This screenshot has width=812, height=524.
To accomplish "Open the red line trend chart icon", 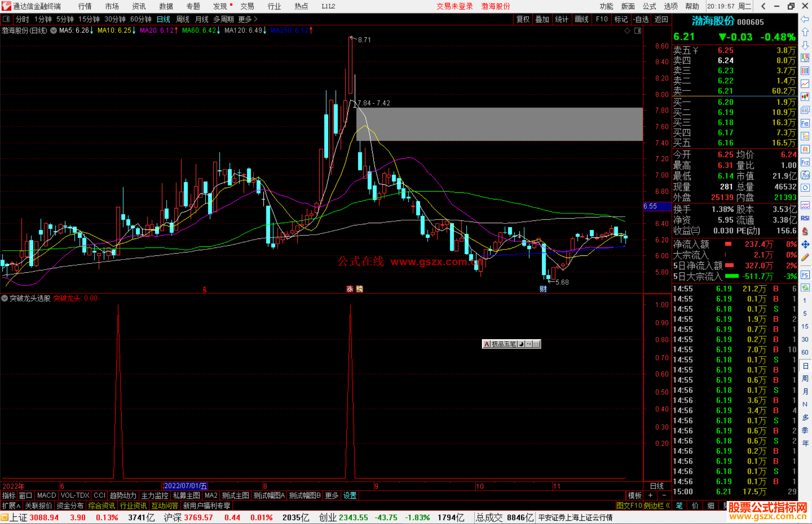I will pyautogui.click(x=805, y=84).
